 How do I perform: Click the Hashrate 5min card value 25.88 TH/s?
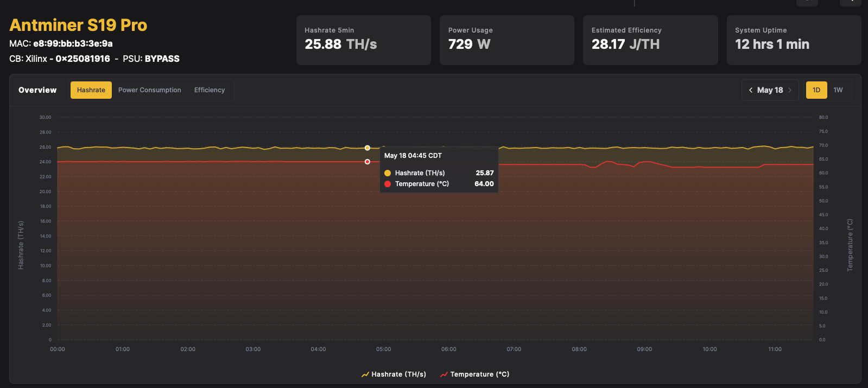coord(341,44)
